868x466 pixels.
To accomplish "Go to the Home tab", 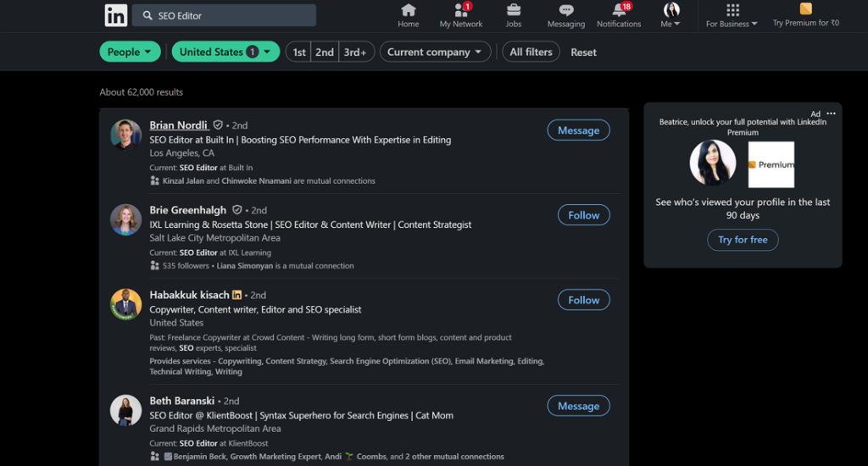I will coord(408,15).
